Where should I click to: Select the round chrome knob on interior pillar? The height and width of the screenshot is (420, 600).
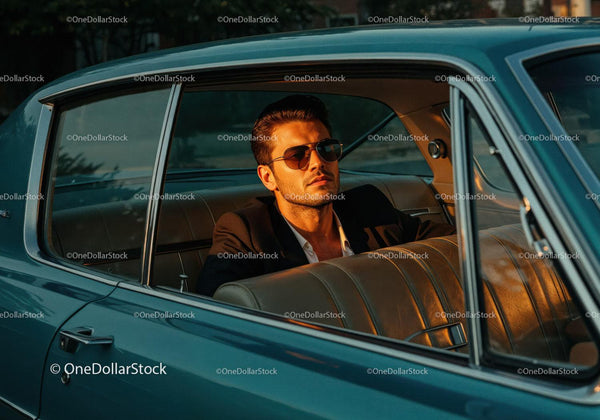(x=437, y=149)
